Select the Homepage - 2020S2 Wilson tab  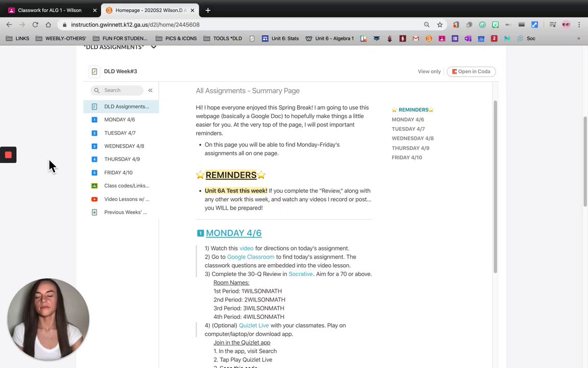150,10
